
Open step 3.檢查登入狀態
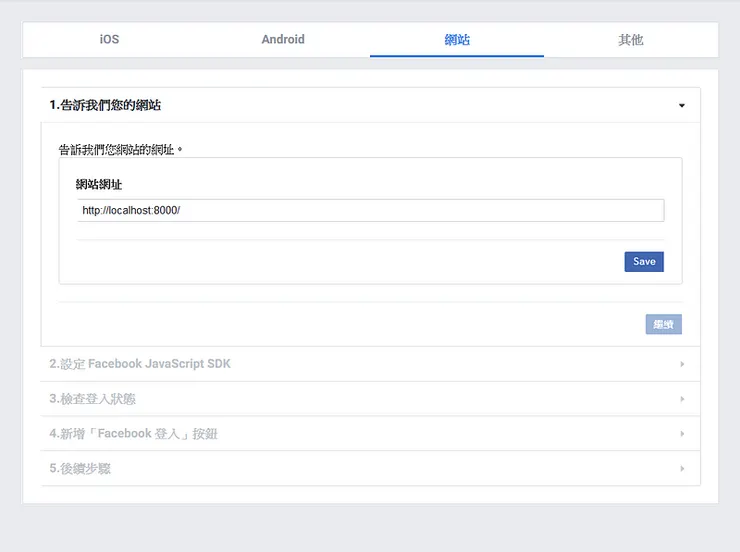tap(370, 399)
